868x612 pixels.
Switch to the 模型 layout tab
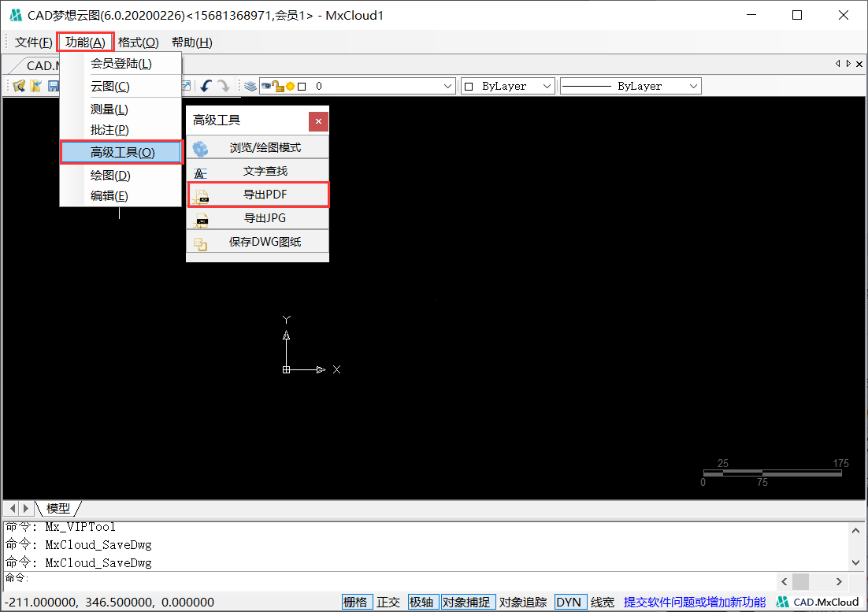click(x=58, y=508)
